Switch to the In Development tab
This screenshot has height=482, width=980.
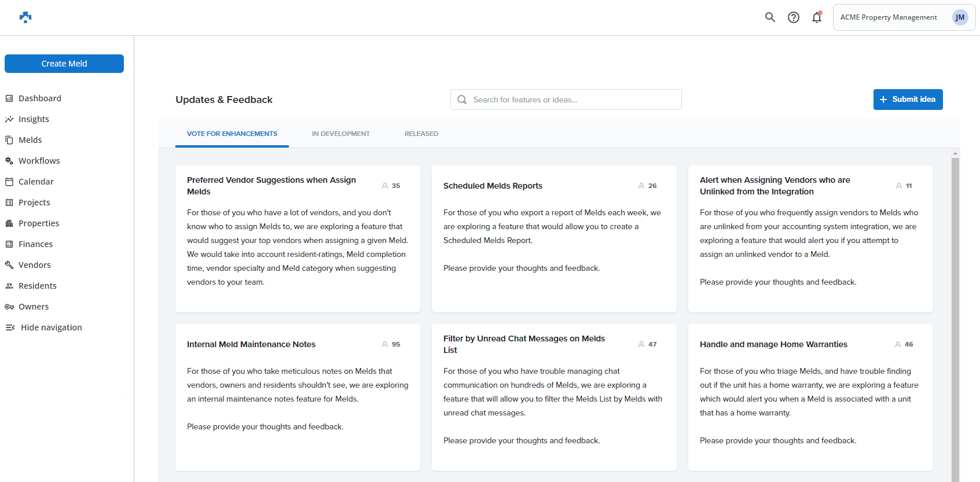click(340, 134)
